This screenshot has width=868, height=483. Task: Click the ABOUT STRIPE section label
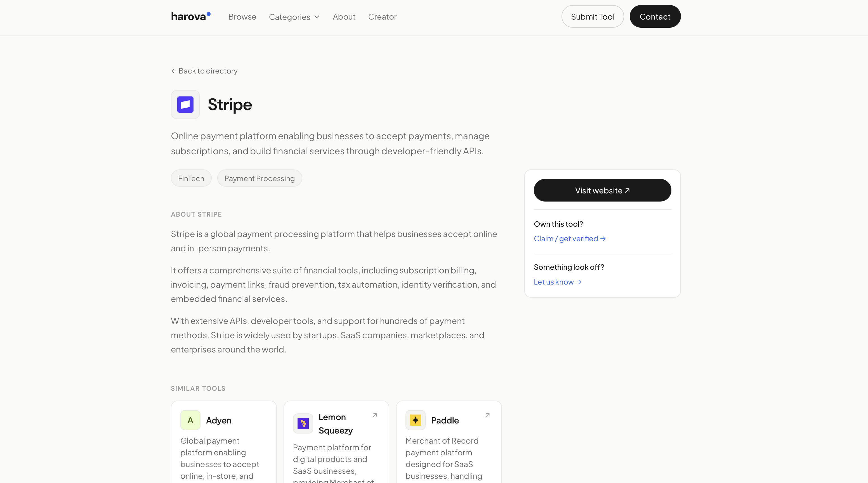click(196, 214)
